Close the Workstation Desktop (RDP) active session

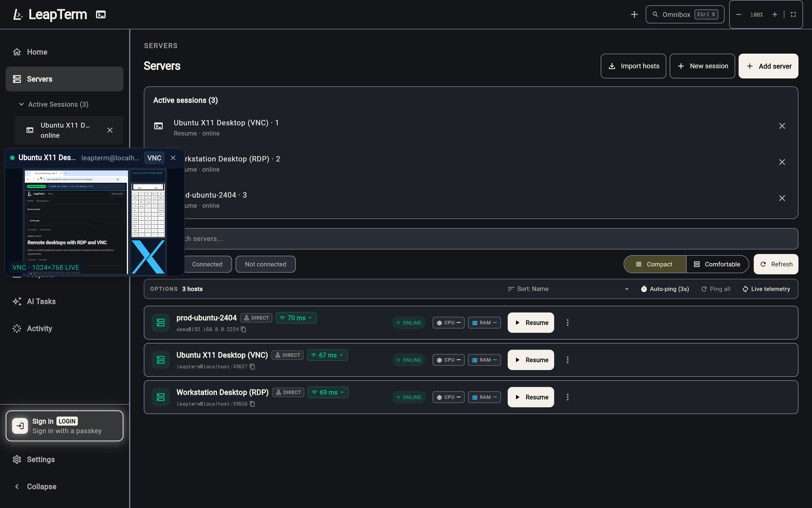coord(782,162)
